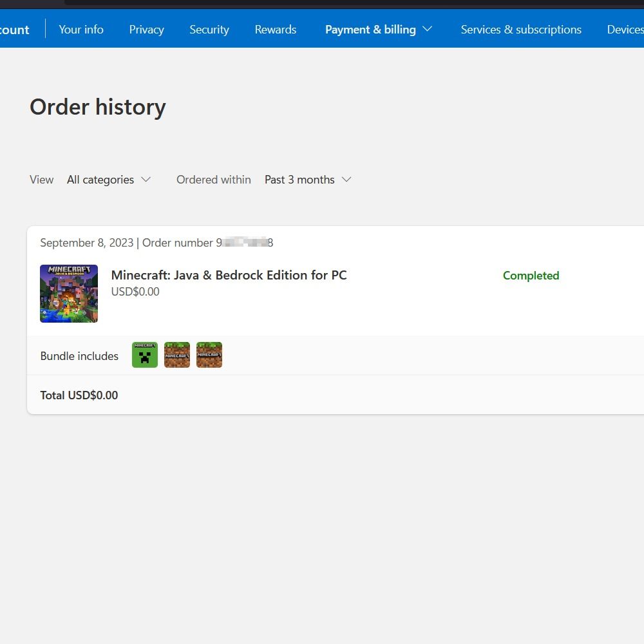This screenshot has height=644, width=644.
Task: Click the rightmost Minecraft bundle app icon
Action: pyautogui.click(x=209, y=355)
